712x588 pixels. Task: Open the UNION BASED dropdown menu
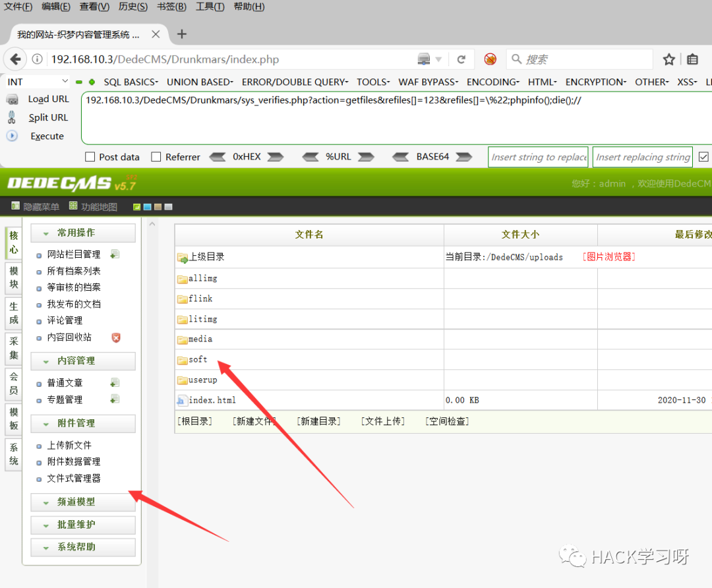coord(200,82)
